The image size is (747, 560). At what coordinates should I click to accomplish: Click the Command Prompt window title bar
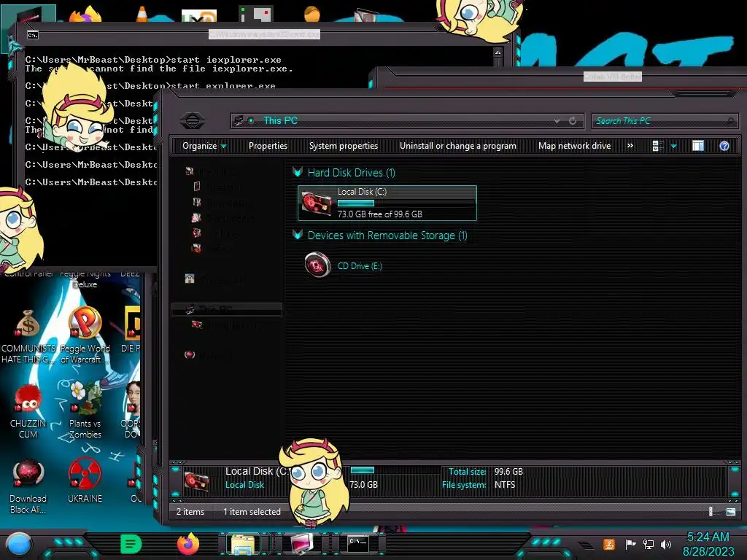[x=263, y=35]
